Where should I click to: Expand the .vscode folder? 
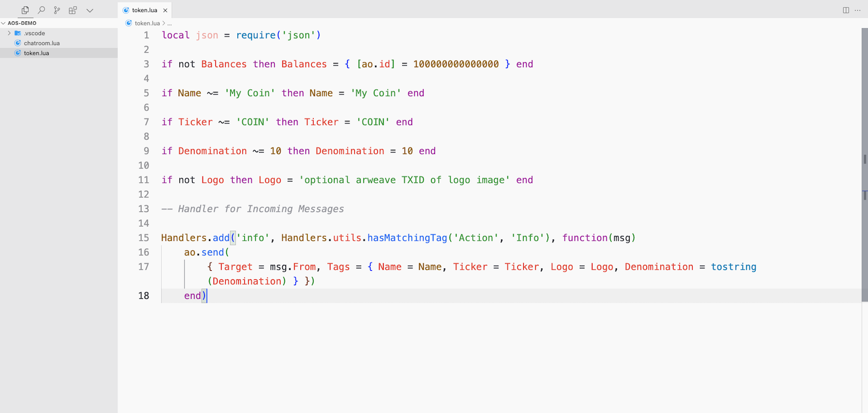click(x=9, y=33)
